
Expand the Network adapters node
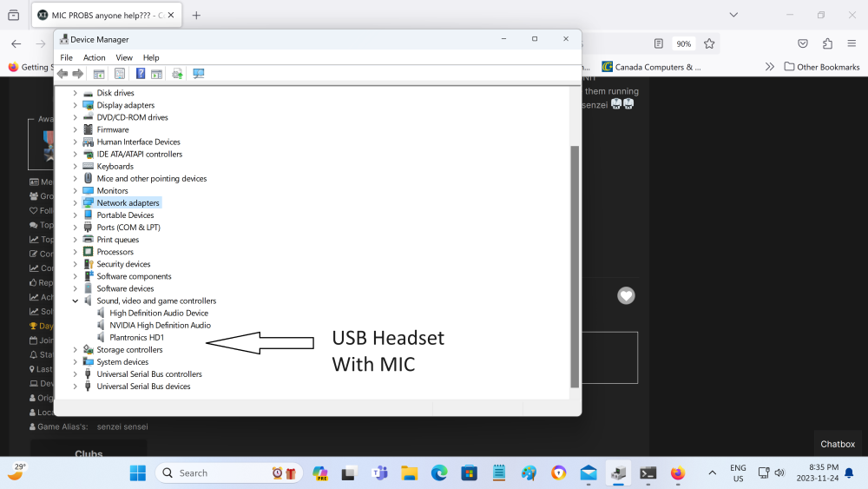click(76, 202)
